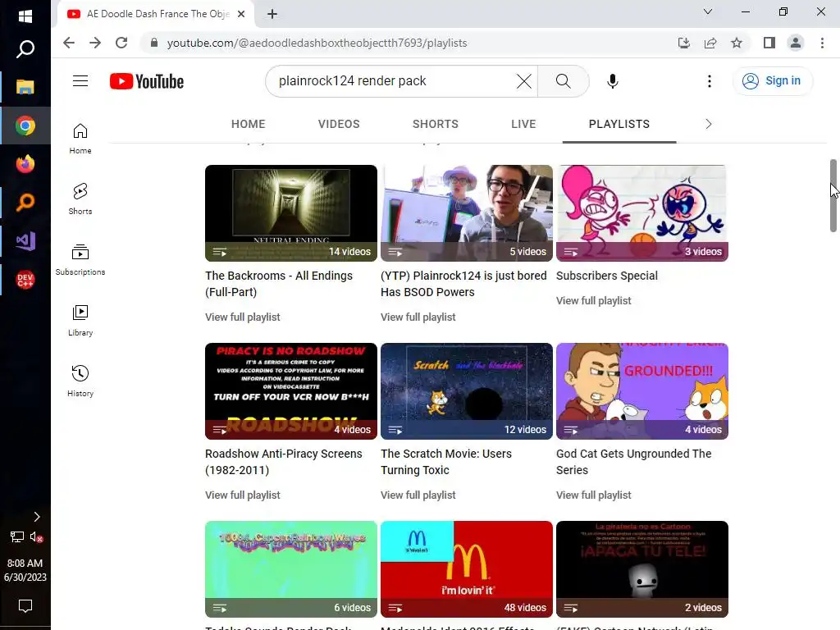Screen dimensions: 840x630
Task: Switch to the LIVE channel tab
Action: pyautogui.click(x=523, y=125)
